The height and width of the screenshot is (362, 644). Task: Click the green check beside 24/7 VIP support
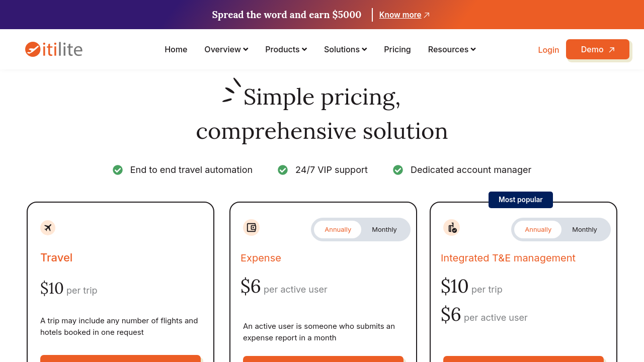(283, 170)
